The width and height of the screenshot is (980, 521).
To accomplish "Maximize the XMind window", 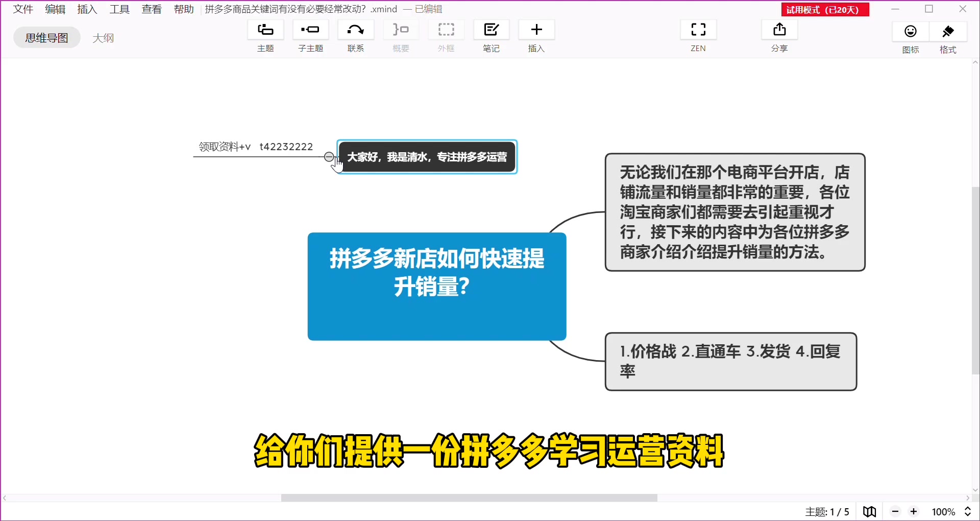I will (x=929, y=9).
